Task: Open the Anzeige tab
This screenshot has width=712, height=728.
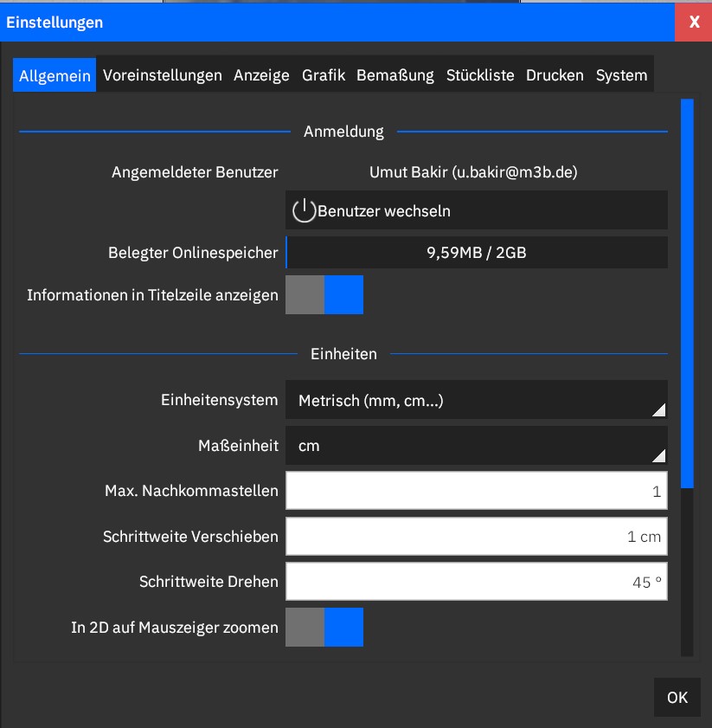Action: [261, 75]
